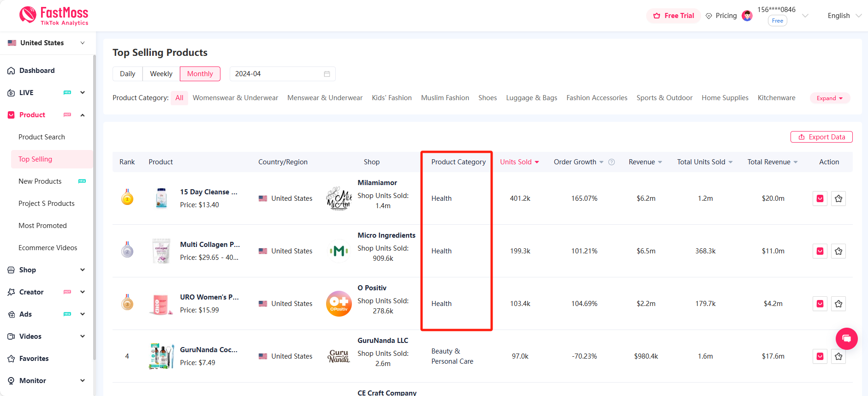
Task: Open the user profile avatar
Action: pos(747,16)
